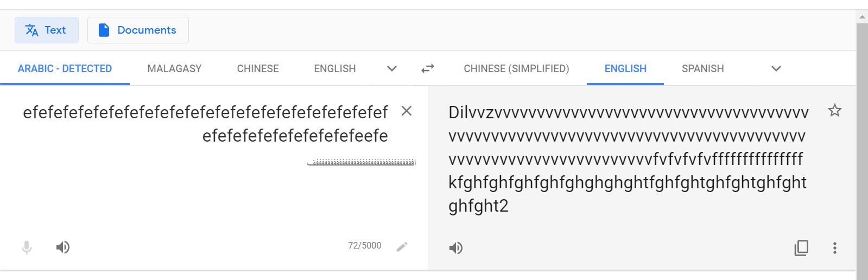This screenshot has height=280, width=868.
Task: Expand the source language list
Action: [x=392, y=68]
